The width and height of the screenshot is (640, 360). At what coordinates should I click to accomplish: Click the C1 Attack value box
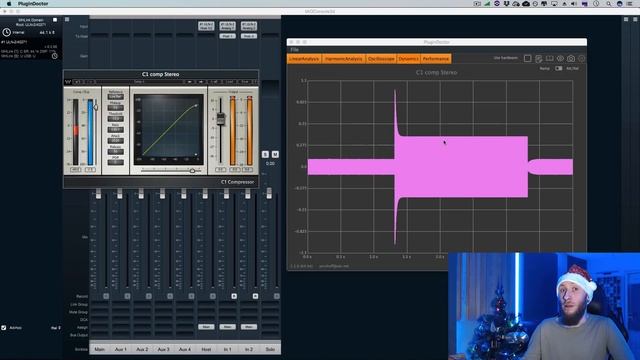pyautogui.click(x=116, y=141)
